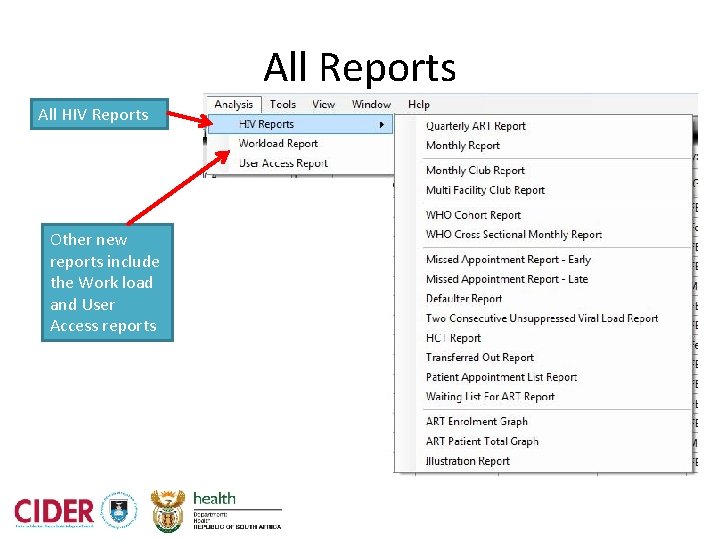Screen dimensions: 720x540
Task: Open the Tools menu
Action: [x=282, y=105]
